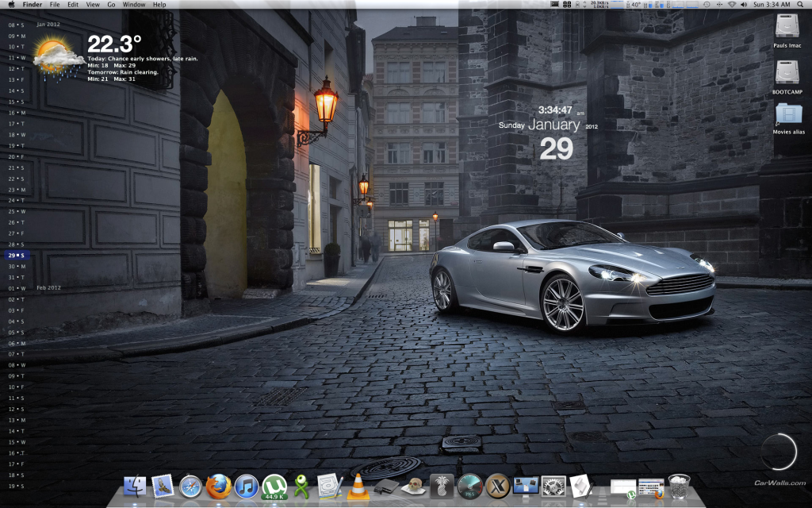Click the uTorrent dock icon
Image resolution: width=812 pixels, height=508 pixels.
274,486
